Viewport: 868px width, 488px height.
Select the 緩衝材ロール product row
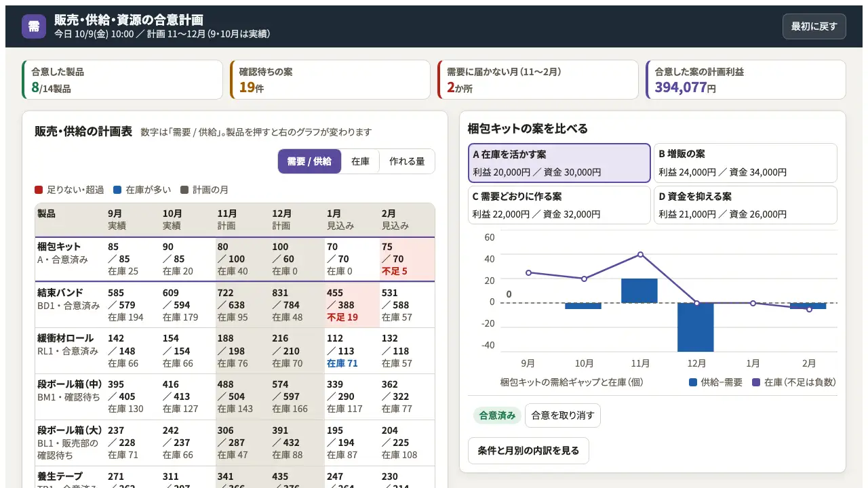coord(235,351)
